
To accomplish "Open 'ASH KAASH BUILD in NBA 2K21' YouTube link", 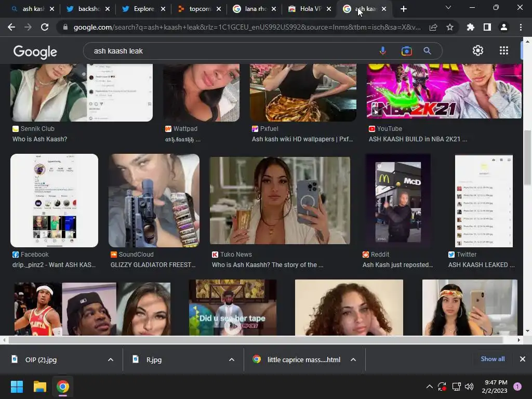I will click(x=418, y=139).
